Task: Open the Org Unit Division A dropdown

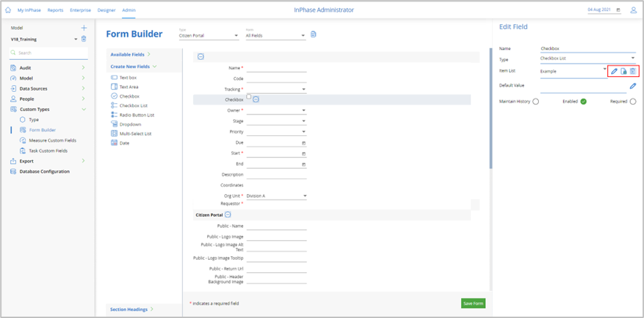Action: [x=276, y=195]
